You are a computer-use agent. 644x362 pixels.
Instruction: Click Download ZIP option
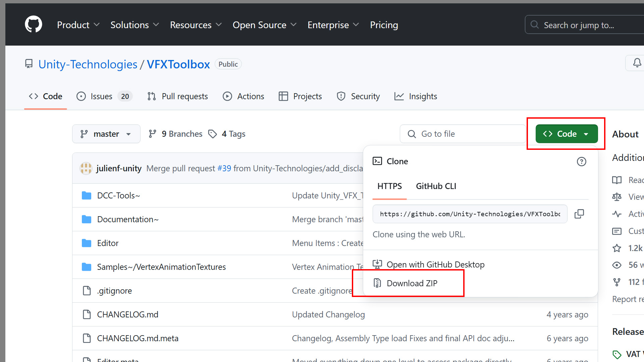(412, 284)
